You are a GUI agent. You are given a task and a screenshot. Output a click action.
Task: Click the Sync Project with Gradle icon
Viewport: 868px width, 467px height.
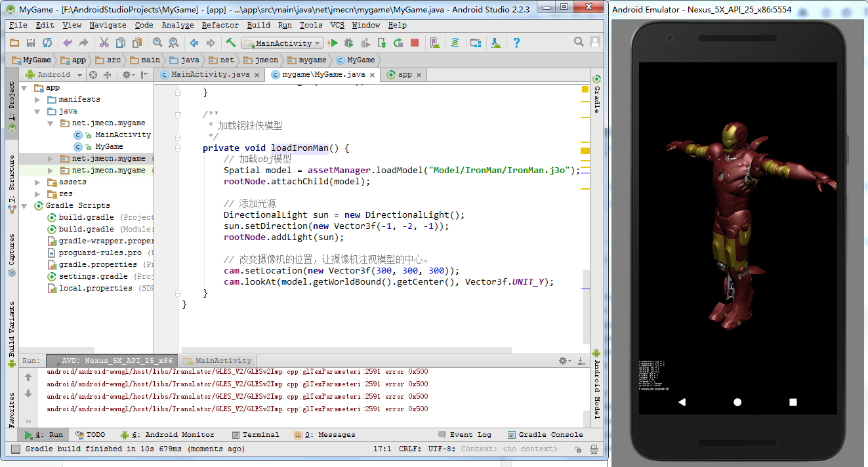coord(455,43)
